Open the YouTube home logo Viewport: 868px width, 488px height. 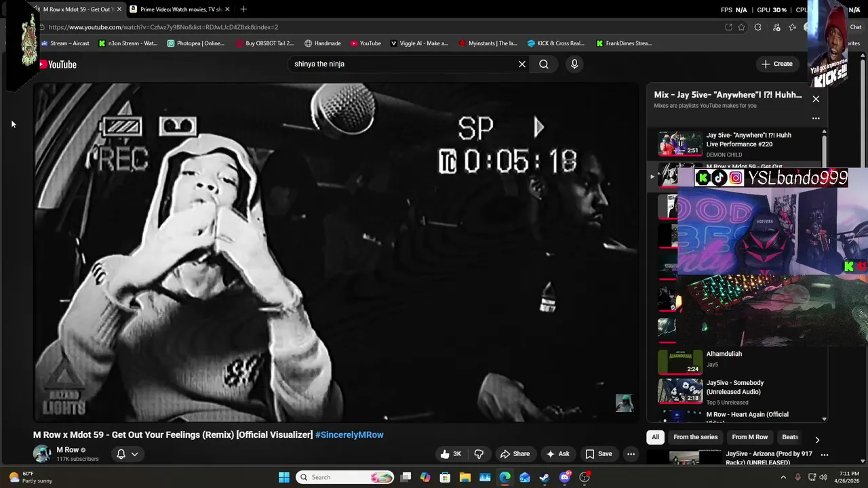pyautogui.click(x=58, y=64)
